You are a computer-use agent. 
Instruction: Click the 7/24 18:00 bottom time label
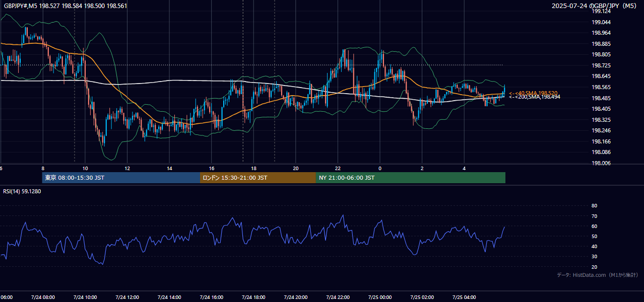253,297
